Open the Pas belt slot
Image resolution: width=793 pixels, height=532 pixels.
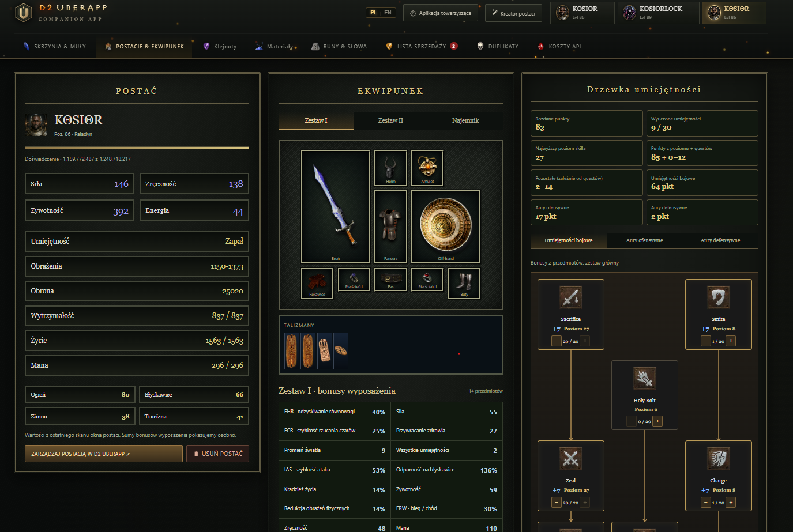coord(390,280)
